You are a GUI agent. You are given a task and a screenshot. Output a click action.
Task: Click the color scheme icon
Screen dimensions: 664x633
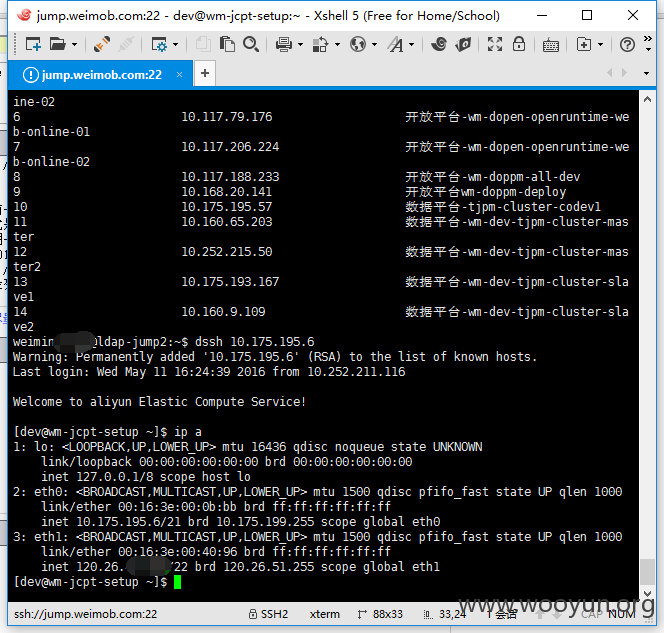321,44
